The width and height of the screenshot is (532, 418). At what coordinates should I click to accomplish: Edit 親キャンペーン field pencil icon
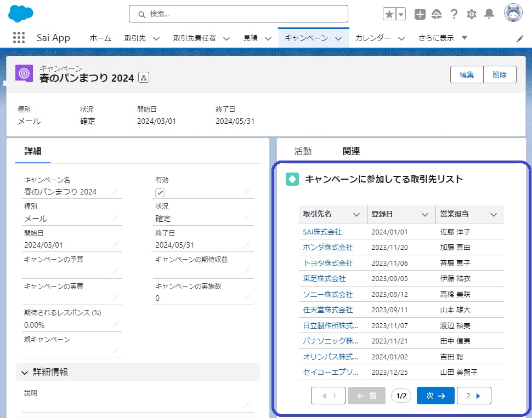click(116, 351)
